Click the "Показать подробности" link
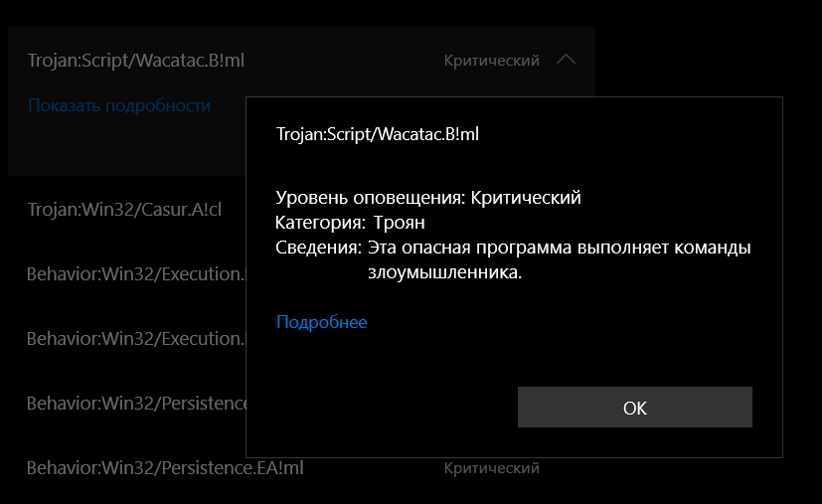Viewport: 822px width, 504px height. click(119, 105)
